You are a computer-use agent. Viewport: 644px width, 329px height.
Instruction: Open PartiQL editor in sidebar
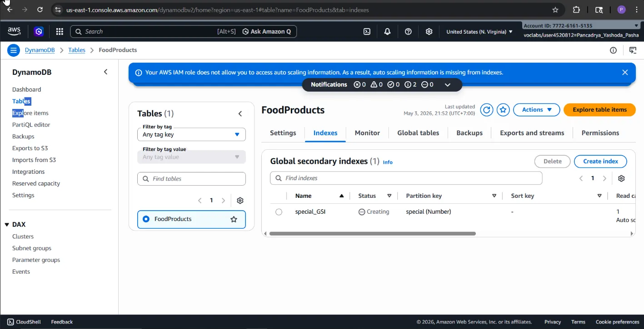pyautogui.click(x=31, y=125)
